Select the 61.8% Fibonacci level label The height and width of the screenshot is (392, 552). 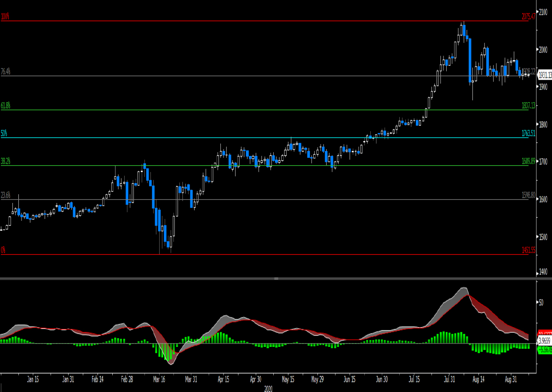click(x=6, y=105)
